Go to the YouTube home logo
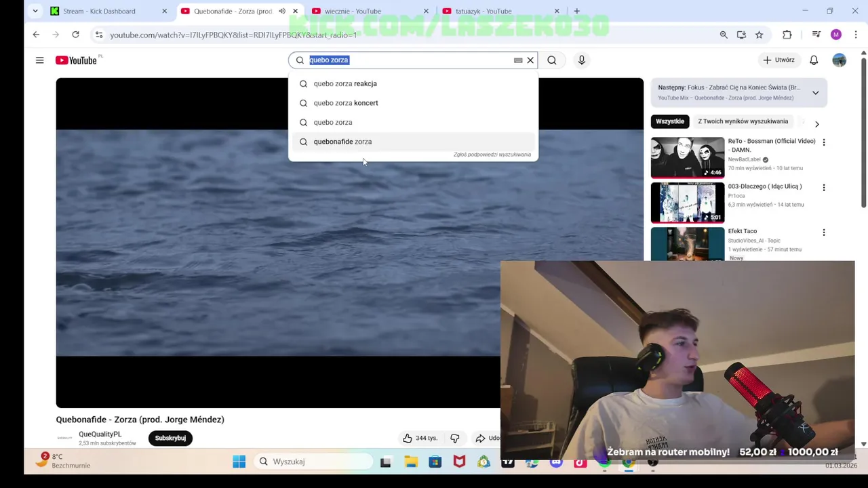The image size is (868, 488). click(77, 60)
